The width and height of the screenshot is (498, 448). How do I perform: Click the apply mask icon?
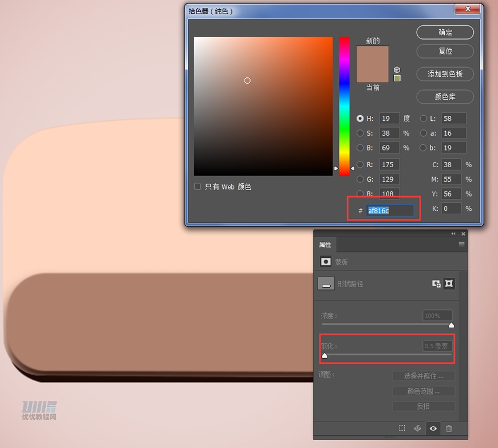pyautogui.click(x=418, y=429)
